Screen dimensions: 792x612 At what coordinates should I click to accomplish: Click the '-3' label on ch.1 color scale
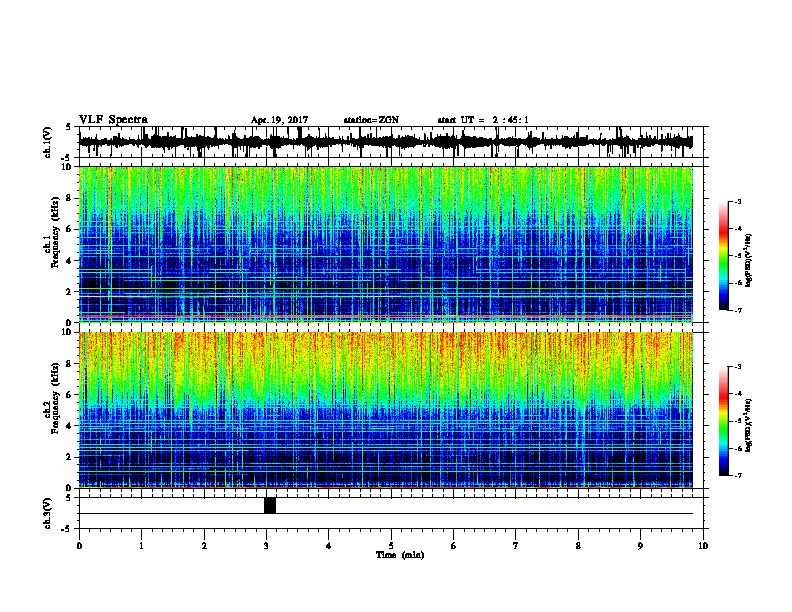pos(738,201)
